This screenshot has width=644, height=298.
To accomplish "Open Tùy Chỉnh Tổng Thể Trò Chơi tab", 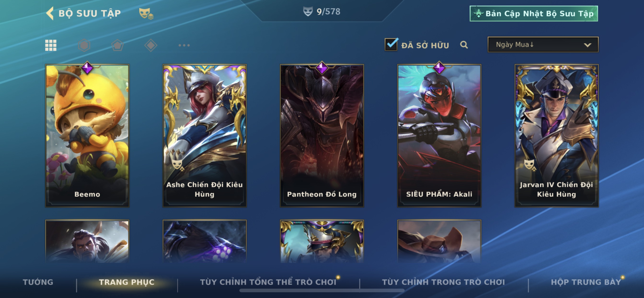I will (268, 282).
